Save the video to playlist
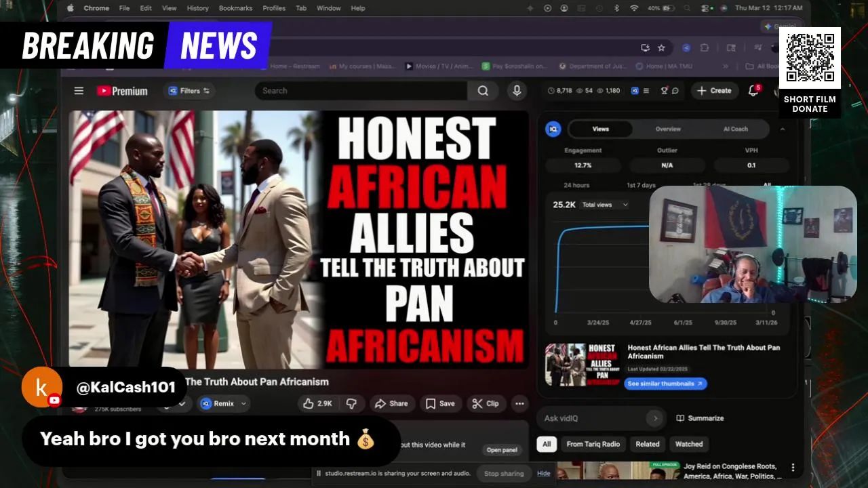Screen dimensions: 868x488 (x=440, y=403)
